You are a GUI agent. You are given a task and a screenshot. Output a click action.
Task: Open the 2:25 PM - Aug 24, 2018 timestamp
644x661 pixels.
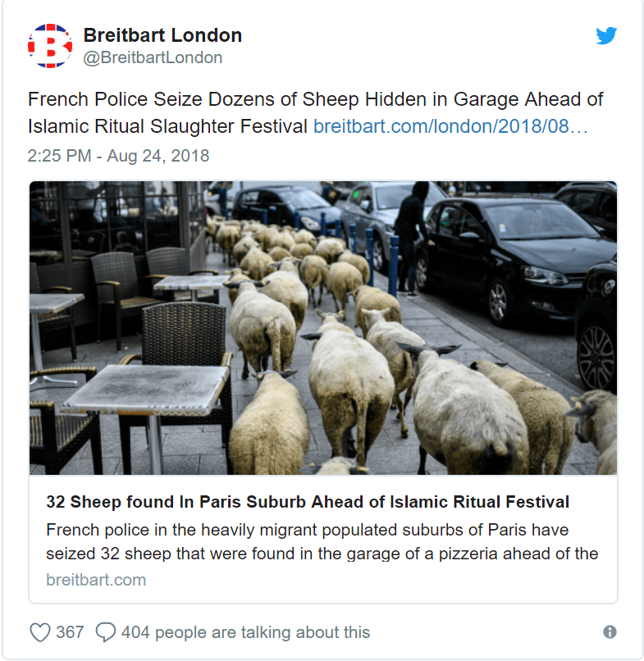pos(118,156)
